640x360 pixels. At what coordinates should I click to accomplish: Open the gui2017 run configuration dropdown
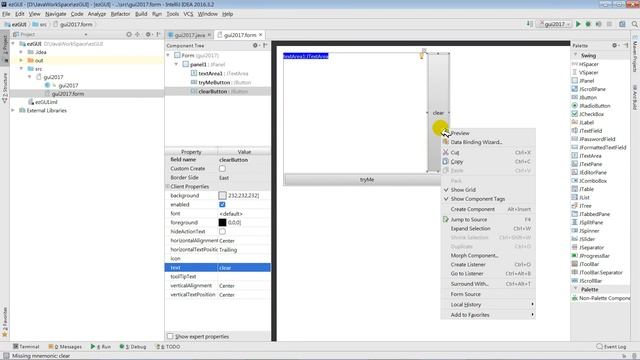point(554,24)
